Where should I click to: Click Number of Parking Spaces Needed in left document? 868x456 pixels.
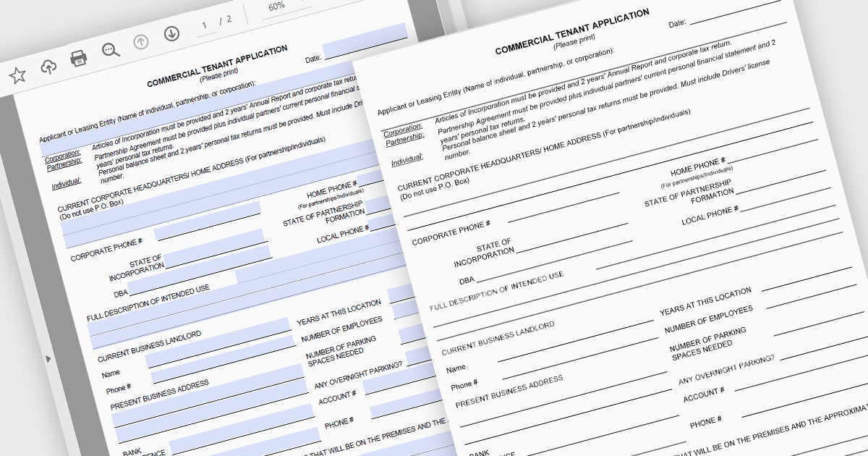pyautogui.click(x=340, y=352)
